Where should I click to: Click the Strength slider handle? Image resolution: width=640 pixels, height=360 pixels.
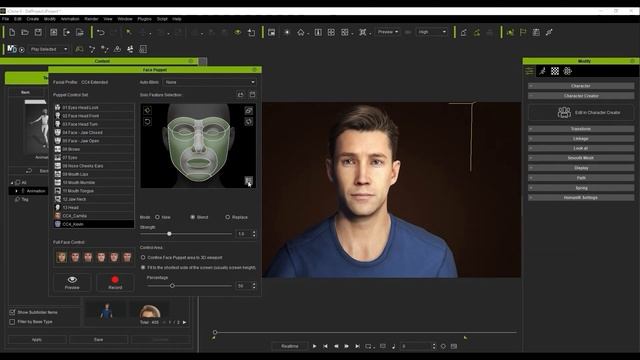169,234
